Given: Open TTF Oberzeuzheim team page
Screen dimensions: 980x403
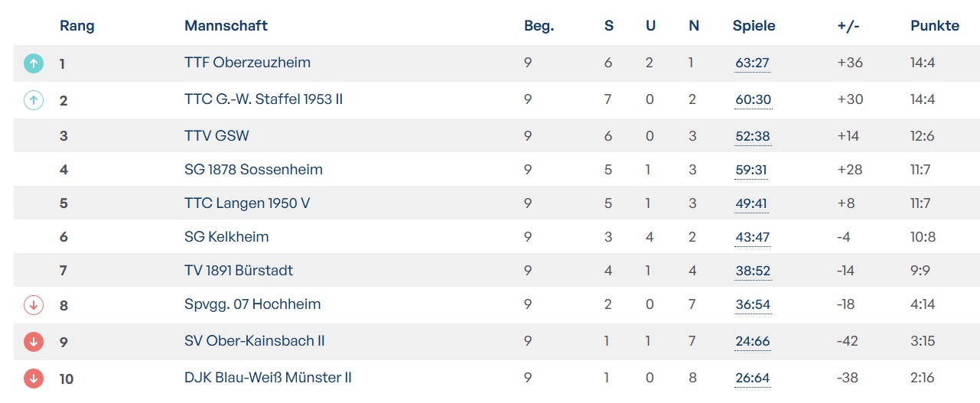Looking at the screenshot, I should click(247, 63).
